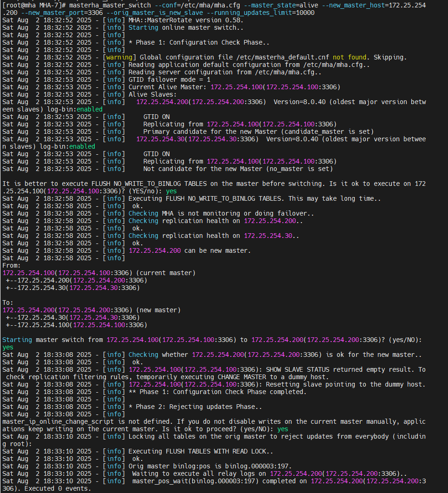Screen dimensions: 448x493
Task: Click 'Checking replication health on 172.25.254.30..' line
Action: [x=214, y=236]
